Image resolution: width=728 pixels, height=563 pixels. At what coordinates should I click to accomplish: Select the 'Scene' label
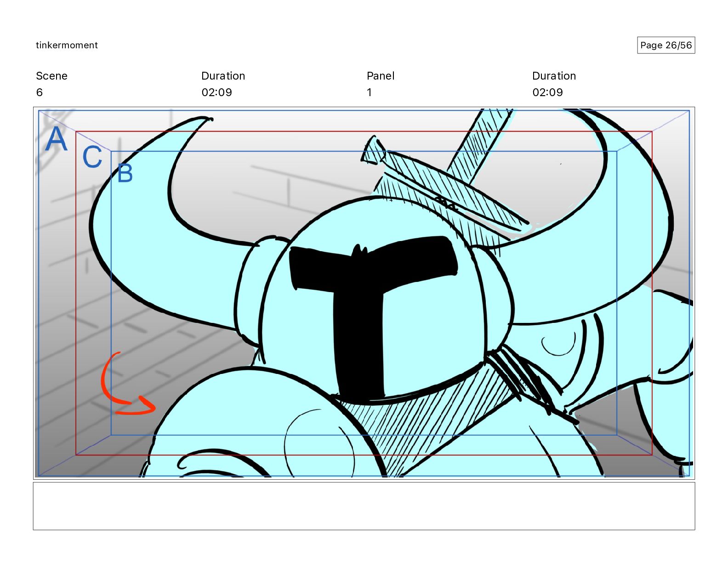[51, 76]
